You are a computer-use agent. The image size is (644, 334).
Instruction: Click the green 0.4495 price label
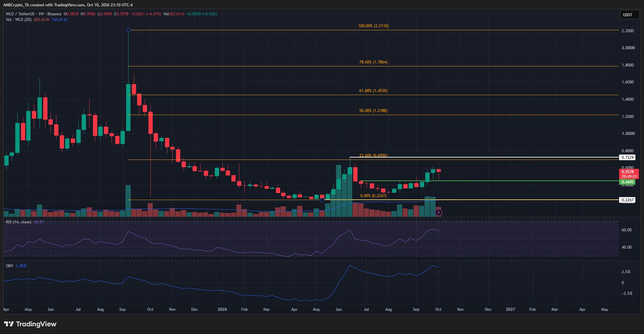627,182
